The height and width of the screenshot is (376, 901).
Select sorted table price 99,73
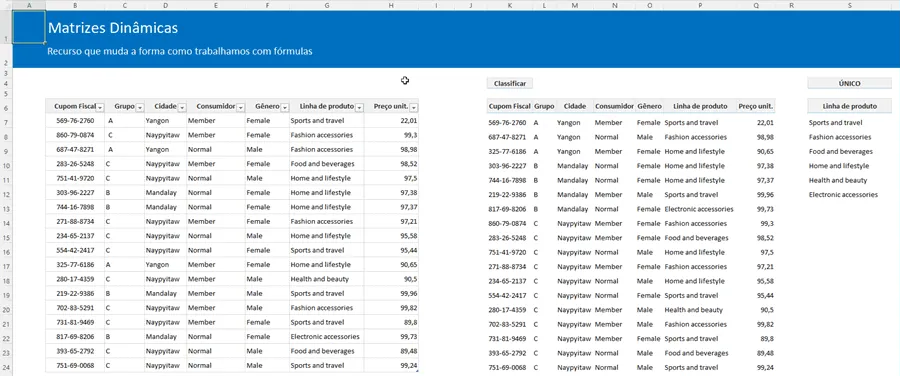pos(756,209)
